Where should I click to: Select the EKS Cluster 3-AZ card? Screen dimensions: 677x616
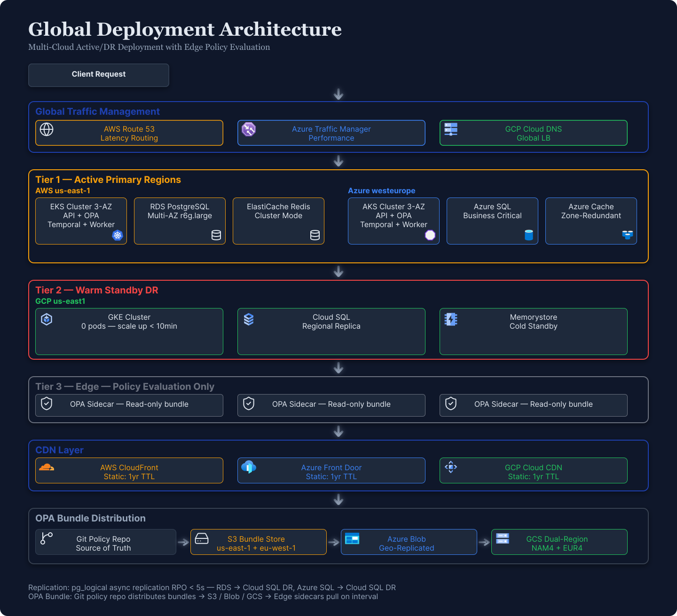[x=81, y=221]
